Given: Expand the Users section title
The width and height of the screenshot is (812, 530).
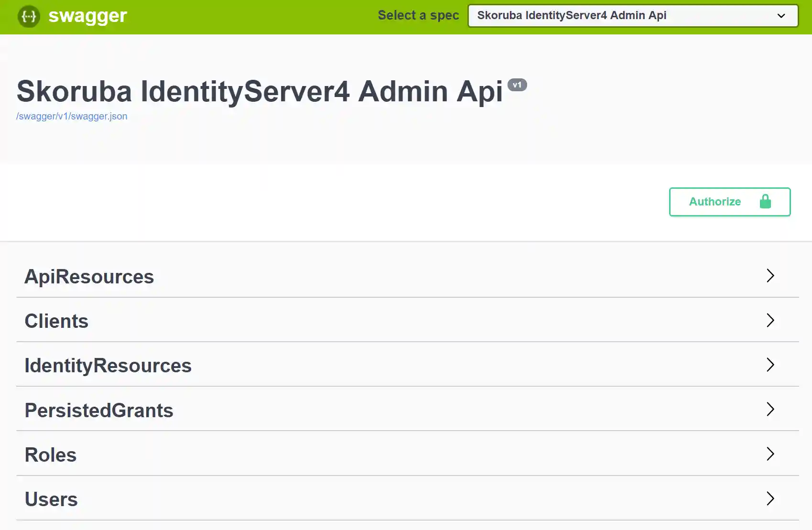Looking at the screenshot, I should pyautogui.click(x=51, y=499).
